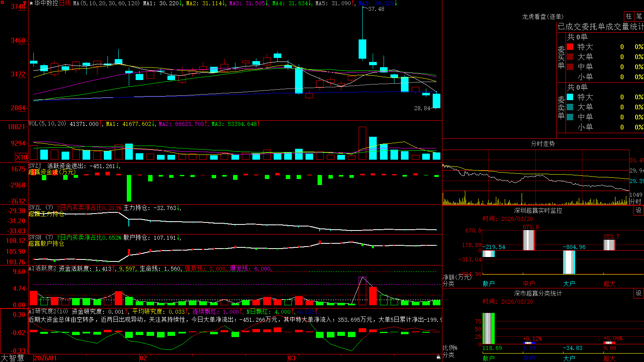This screenshot has height=362, width=644.
Task: Click the 7.07 中户 value in 分类统计
Action: [x=529, y=348]
